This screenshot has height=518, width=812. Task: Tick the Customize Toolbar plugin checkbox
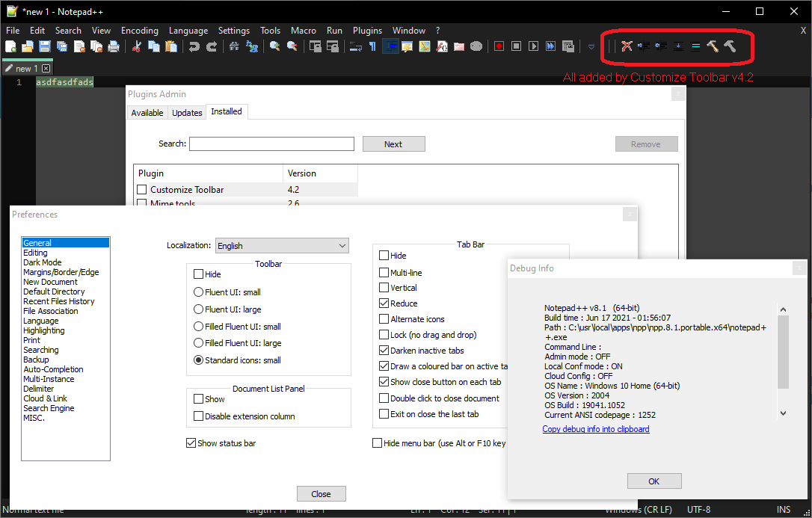click(142, 190)
